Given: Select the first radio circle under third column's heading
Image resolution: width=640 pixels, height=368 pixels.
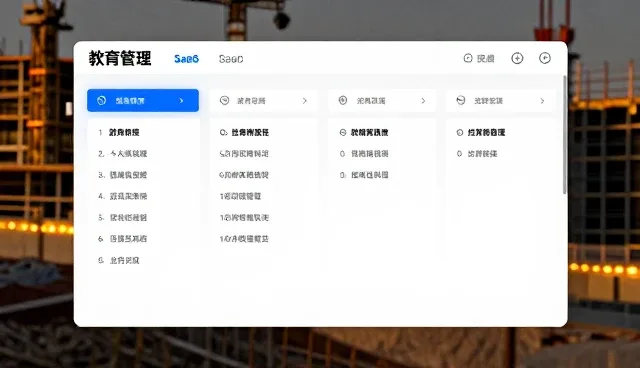Looking at the screenshot, I should coord(342,154).
